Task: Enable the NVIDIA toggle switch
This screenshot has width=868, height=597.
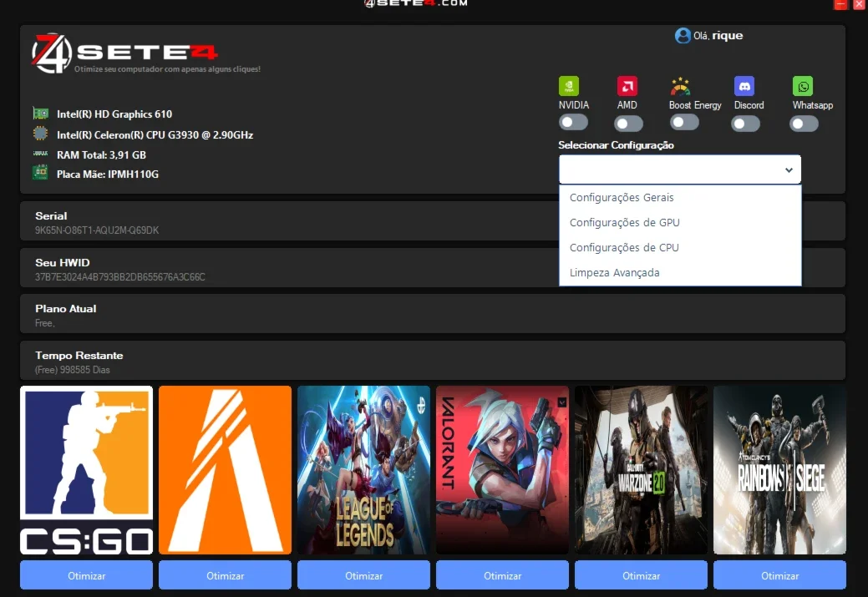Action: [573, 122]
